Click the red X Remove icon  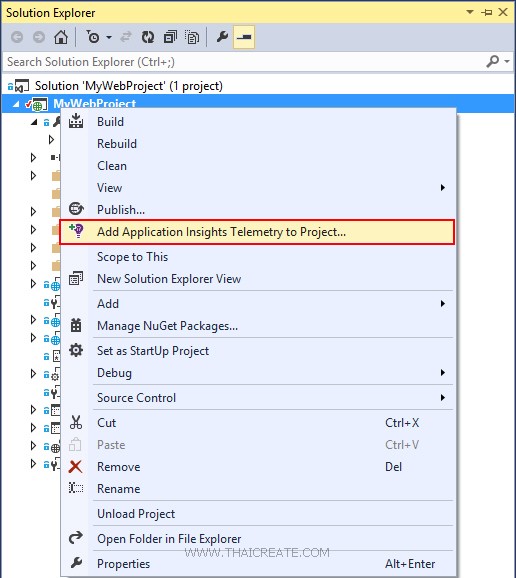(76, 467)
